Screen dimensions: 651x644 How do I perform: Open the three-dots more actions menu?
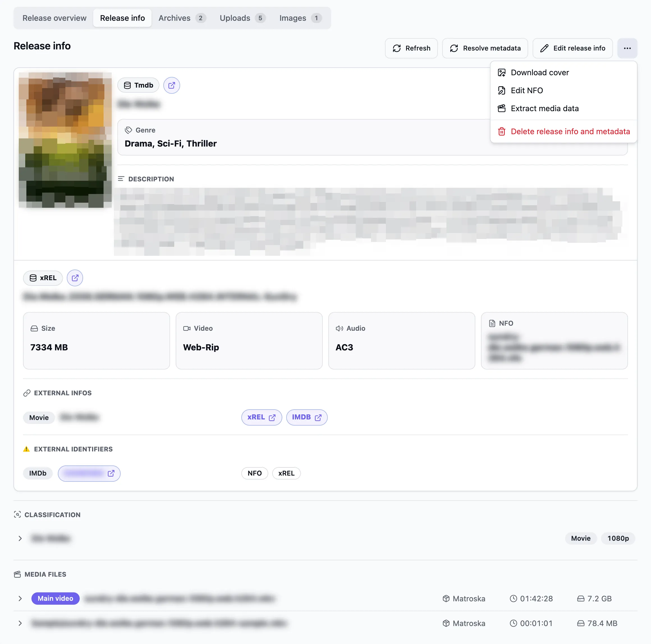pyautogui.click(x=627, y=48)
